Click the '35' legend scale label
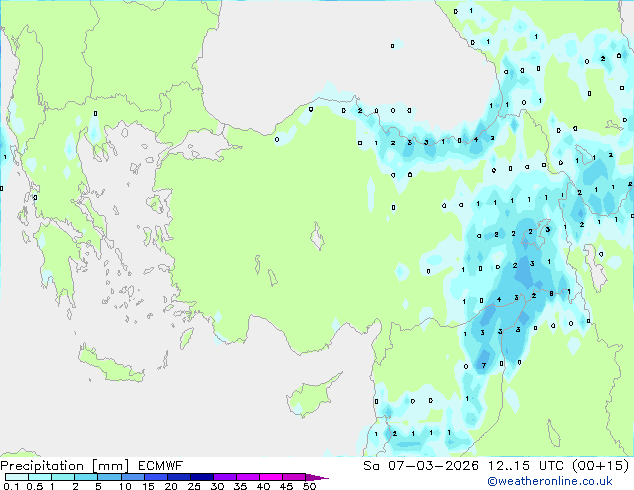Image resolution: width=634 pixels, height=490 pixels. tap(240, 486)
